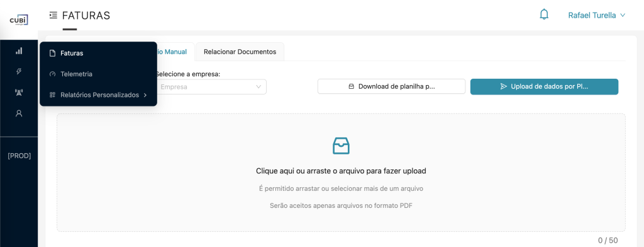Expand the Relatórios Personalizados submenu arrow
Screen dimensions: 644x247
tap(145, 95)
